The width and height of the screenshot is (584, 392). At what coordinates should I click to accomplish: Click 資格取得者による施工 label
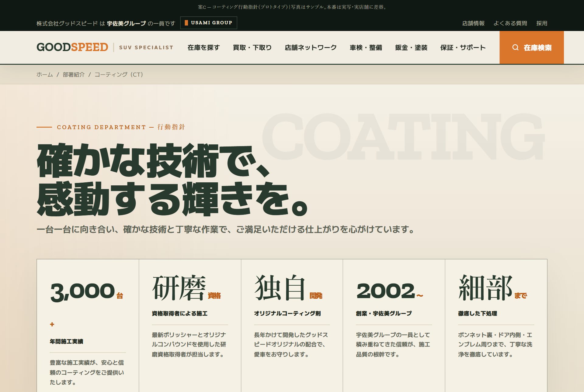(179, 313)
